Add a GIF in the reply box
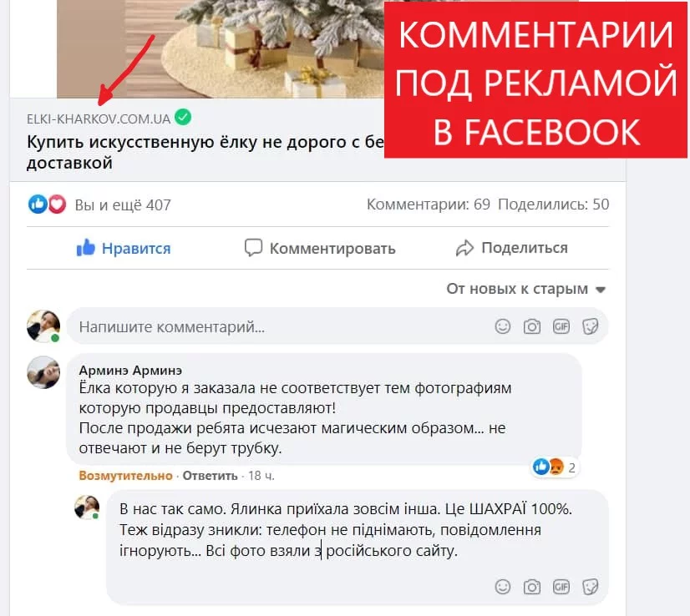The width and height of the screenshot is (690, 616). (x=561, y=587)
